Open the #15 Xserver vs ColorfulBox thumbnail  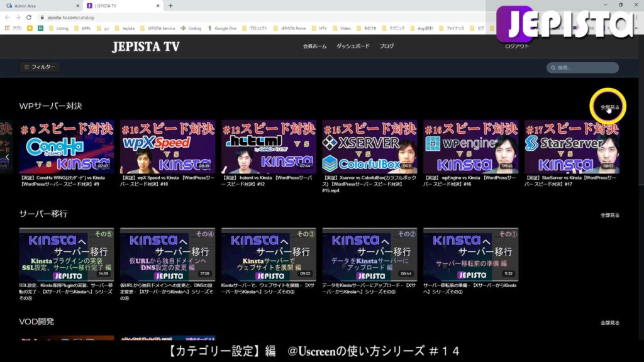370,146
